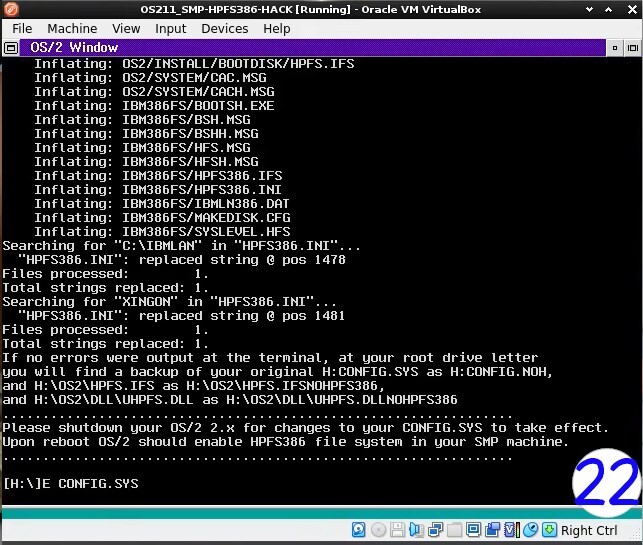The image size is (643, 545).
Task: Click the line "Inflating: OS2/SYSTEM/CACH.MSG"
Action: [155, 91]
